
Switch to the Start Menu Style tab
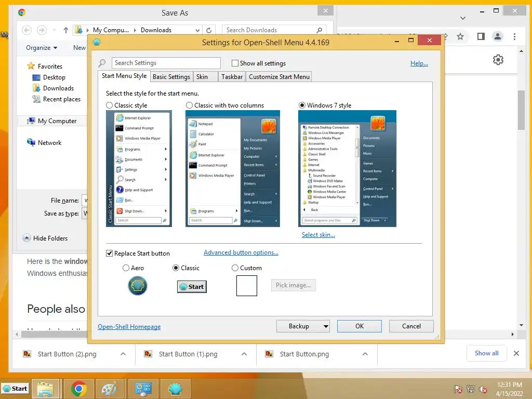point(124,76)
